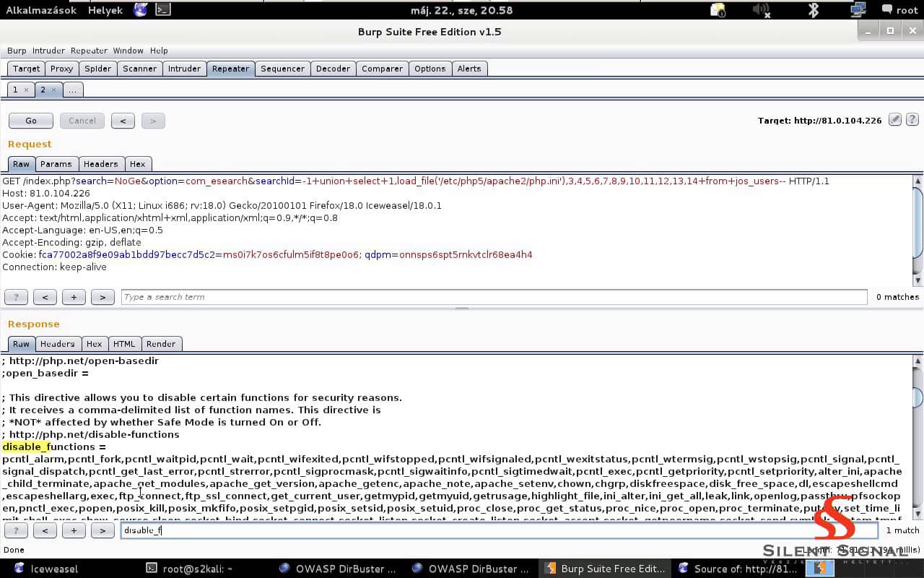
Task: Switch to the Spider tab
Action: coord(97,69)
